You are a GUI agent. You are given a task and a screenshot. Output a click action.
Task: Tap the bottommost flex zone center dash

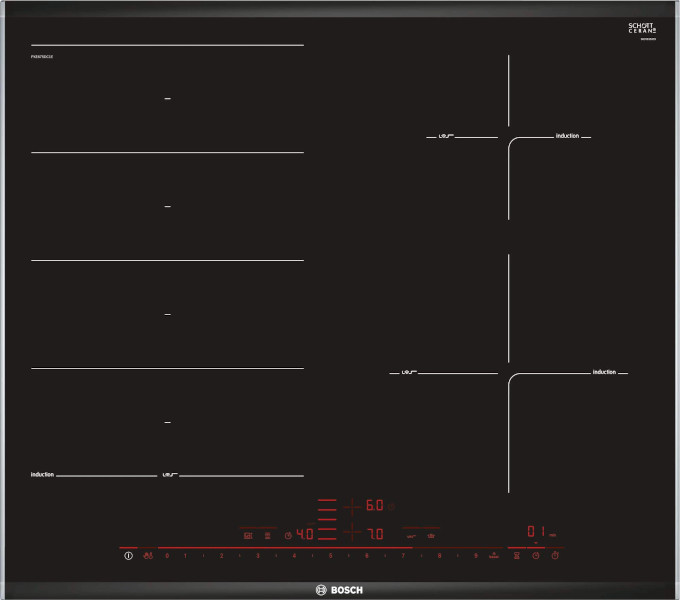point(168,422)
